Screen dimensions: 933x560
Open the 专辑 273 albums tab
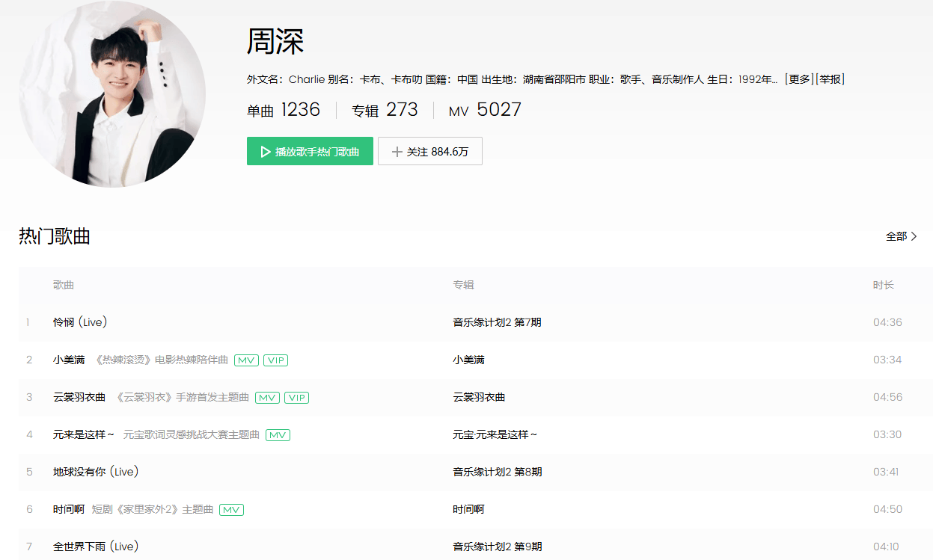click(385, 111)
